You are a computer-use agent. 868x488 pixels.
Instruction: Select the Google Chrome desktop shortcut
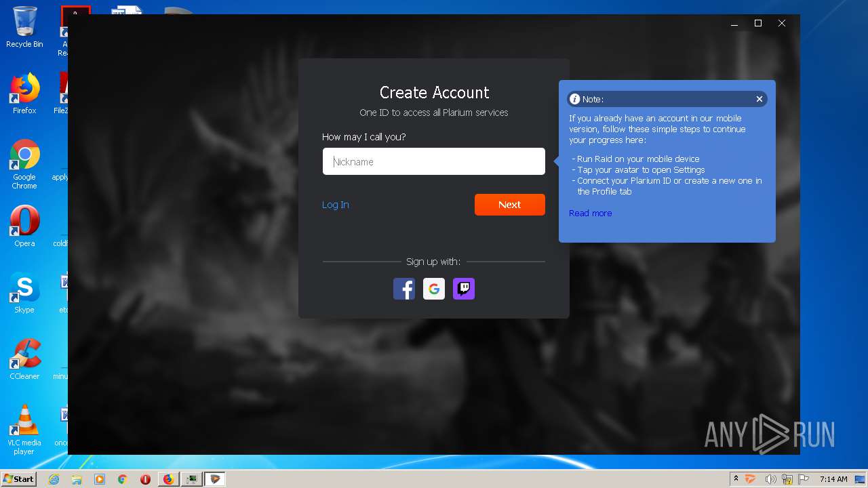click(24, 164)
